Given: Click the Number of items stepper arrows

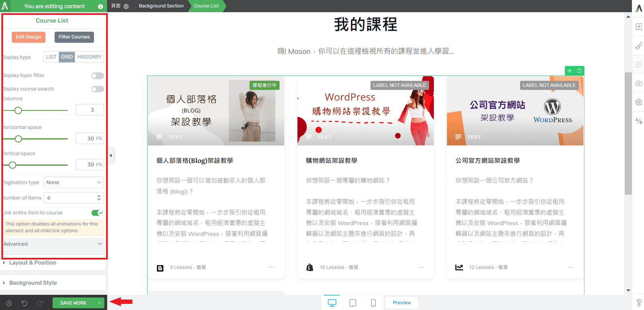Looking at the screenshot, I should (x=99, y=198).
